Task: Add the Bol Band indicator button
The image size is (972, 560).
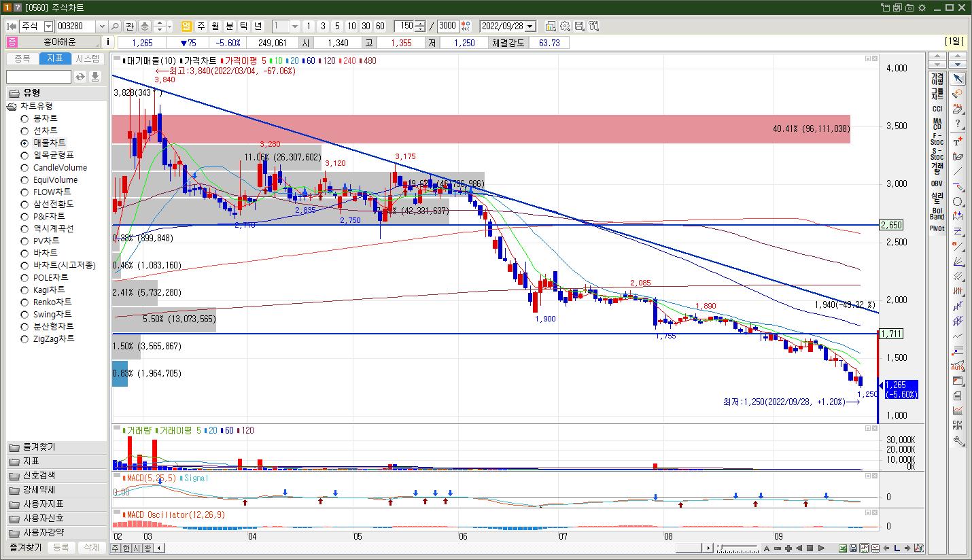Action: 937,213
